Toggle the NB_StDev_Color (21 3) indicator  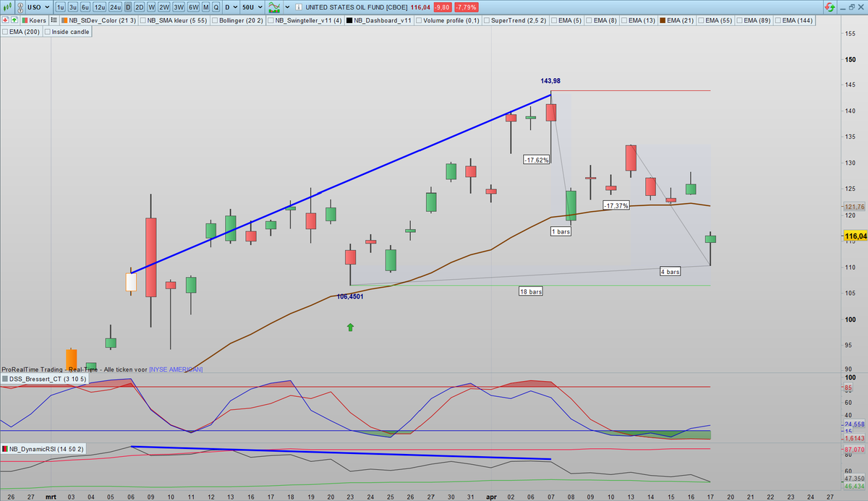98,20
